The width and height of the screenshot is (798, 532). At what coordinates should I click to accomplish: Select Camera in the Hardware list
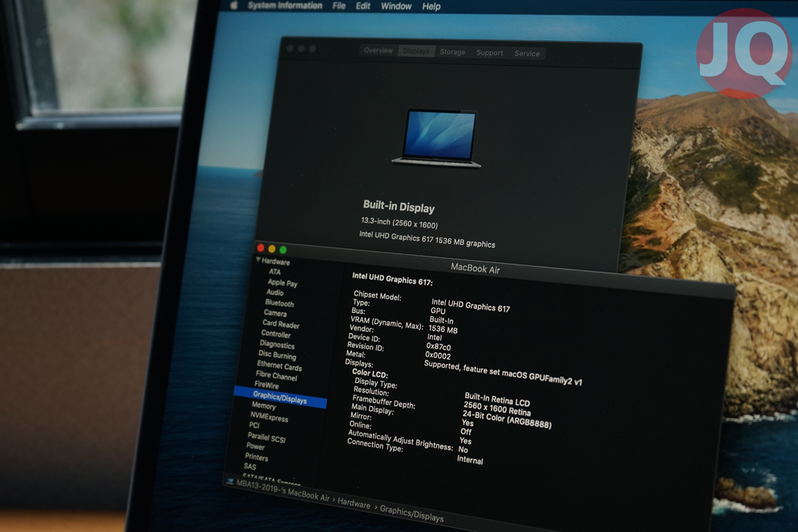(x=275, y=313)
